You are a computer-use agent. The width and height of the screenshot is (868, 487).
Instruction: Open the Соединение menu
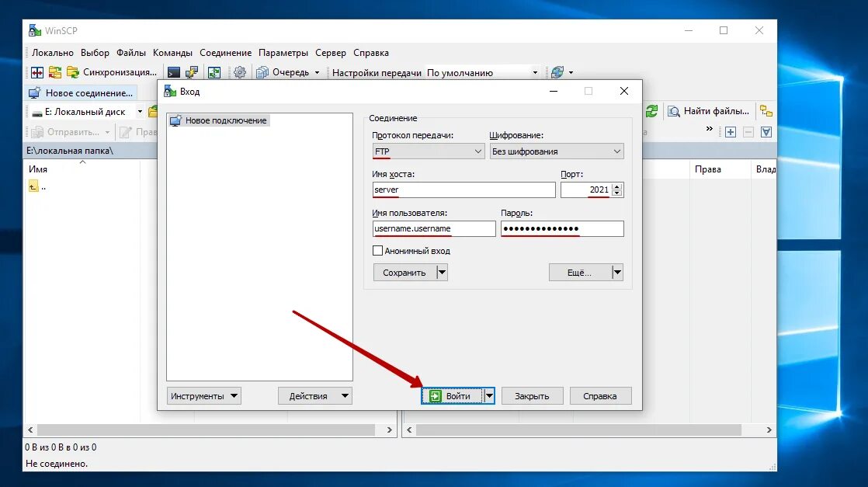[x=225, y=53]
